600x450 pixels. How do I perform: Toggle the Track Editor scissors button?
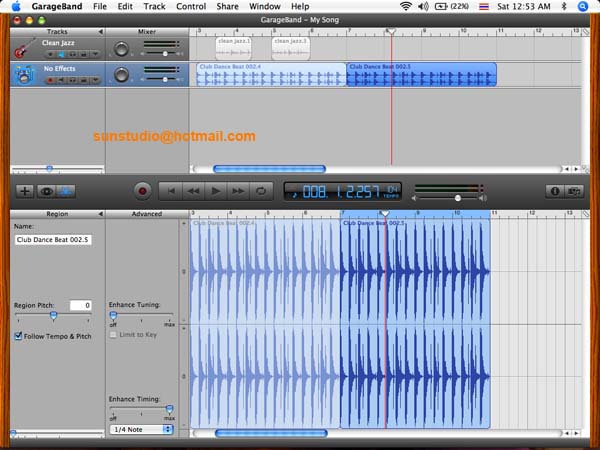click(66, 191)
